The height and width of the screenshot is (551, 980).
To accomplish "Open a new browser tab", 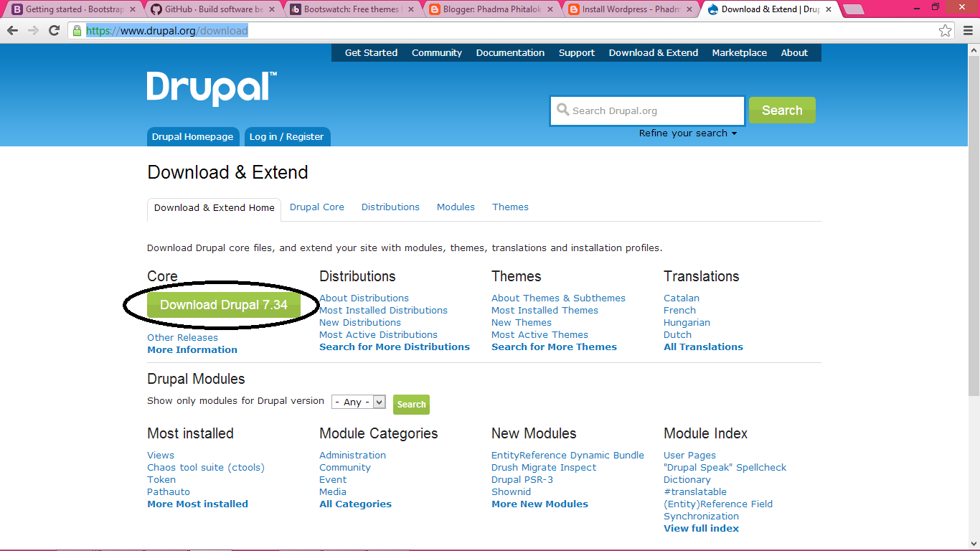I will pyautogui.click(x=853, y=9).
